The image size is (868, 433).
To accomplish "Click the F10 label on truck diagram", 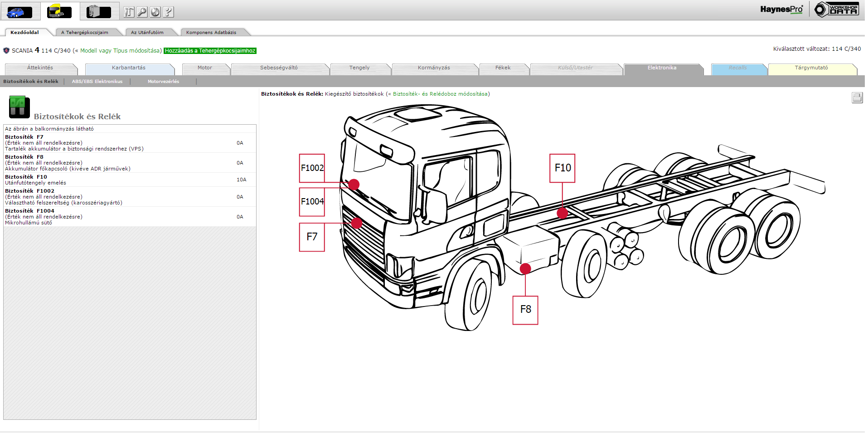I will coord(562,168).
